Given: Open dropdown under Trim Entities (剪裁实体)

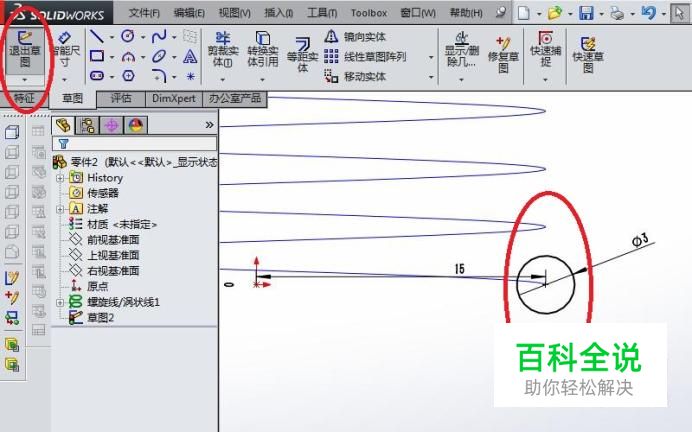Looking at the screenshot, I should coord(222,80).
